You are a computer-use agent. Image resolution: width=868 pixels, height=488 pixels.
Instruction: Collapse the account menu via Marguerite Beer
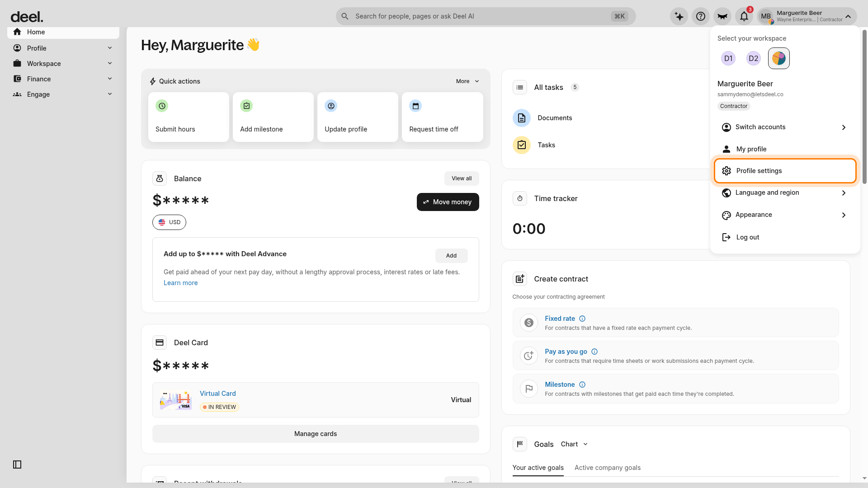[807, 16]
